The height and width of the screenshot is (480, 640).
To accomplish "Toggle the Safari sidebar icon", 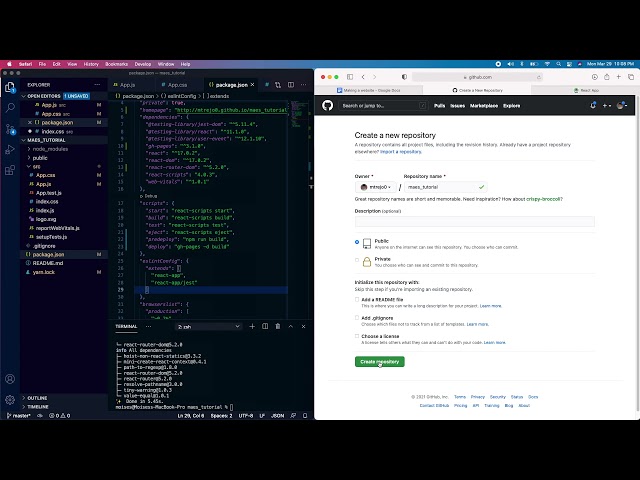I will click(350, 77).
